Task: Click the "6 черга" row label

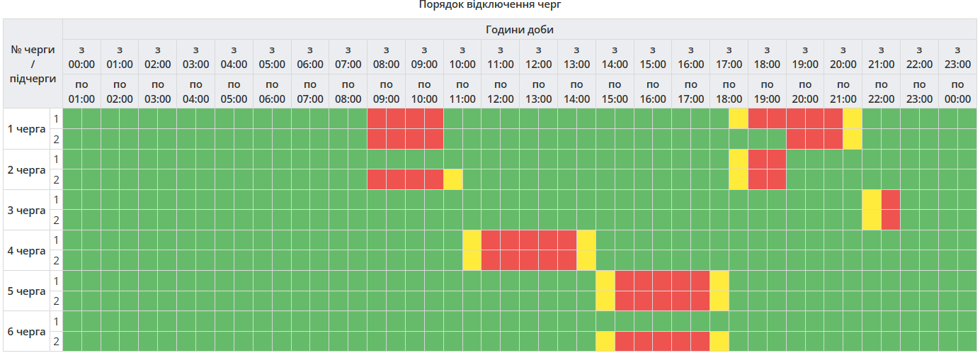Action: point(26,331)
